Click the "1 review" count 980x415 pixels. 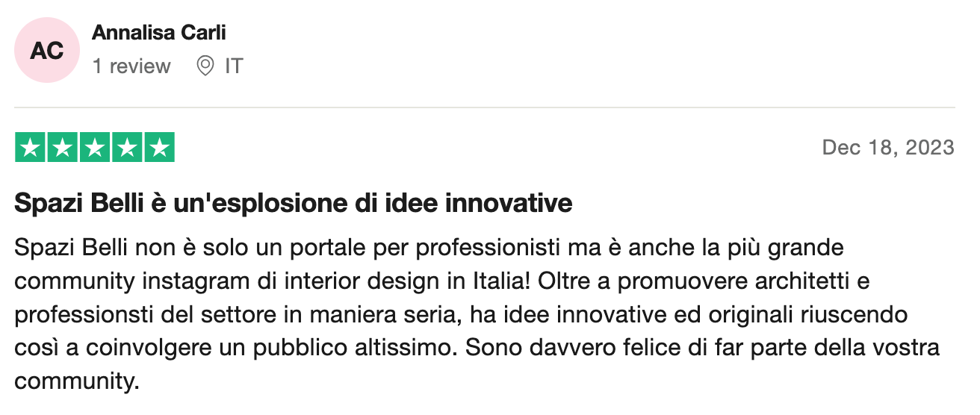131,66
